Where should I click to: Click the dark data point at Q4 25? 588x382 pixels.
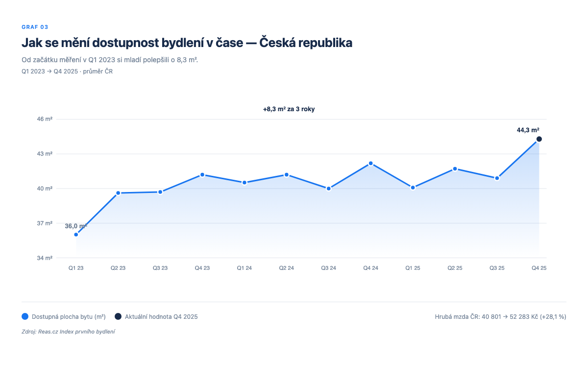pyautogui.click(x=538, y=139)
